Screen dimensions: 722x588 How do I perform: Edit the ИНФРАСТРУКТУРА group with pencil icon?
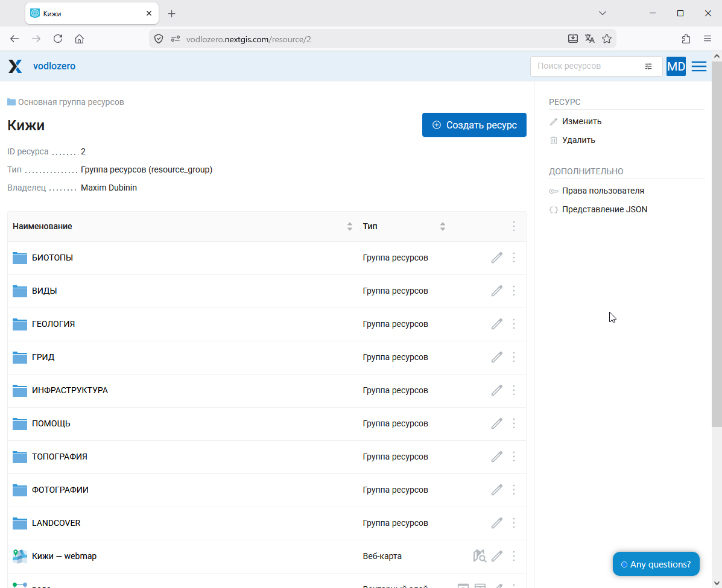[496, 390]
